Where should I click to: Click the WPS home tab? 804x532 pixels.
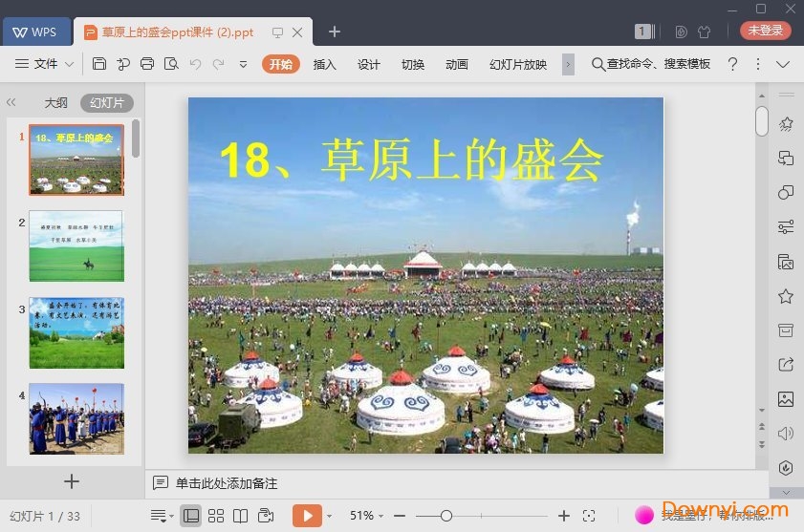[x=35, y=32]
